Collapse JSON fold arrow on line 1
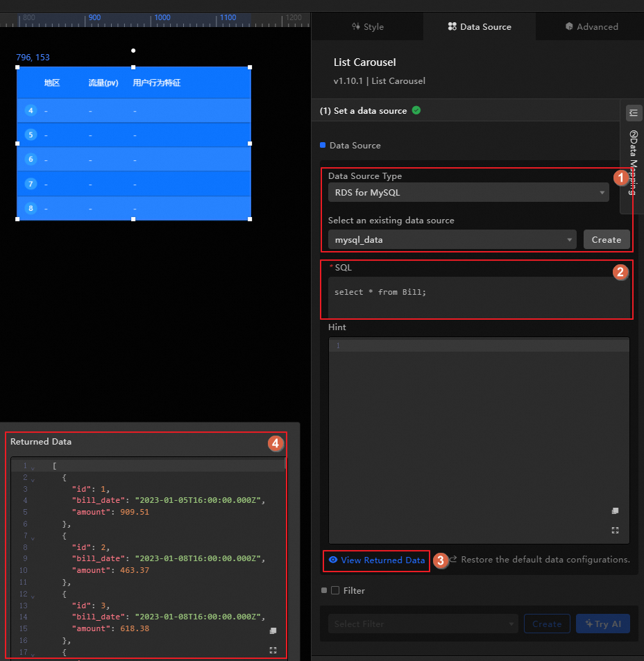The image size is (644, 661). tap(33, 468)
